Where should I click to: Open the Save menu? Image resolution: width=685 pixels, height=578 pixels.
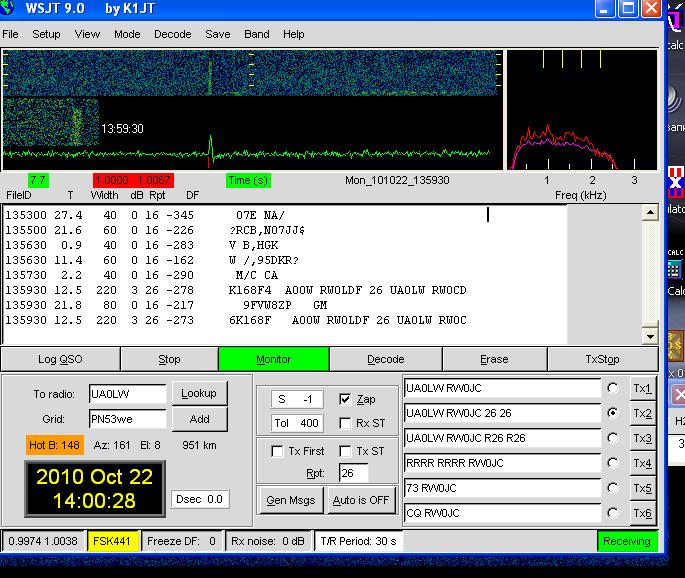218,34
